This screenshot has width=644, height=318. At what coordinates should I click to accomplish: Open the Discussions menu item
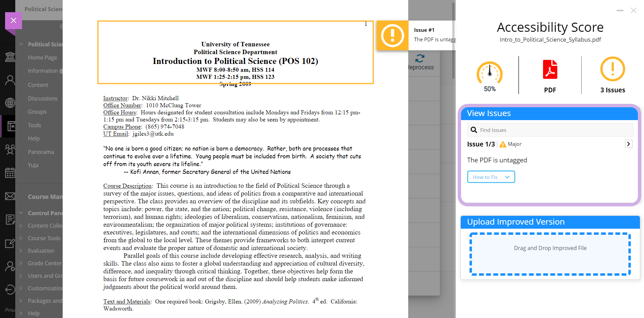43,98
